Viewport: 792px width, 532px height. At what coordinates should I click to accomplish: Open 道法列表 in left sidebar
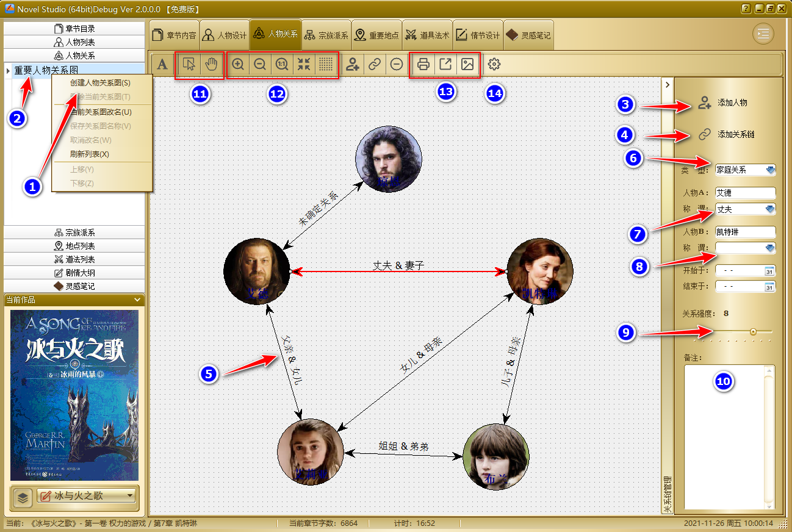74,259
